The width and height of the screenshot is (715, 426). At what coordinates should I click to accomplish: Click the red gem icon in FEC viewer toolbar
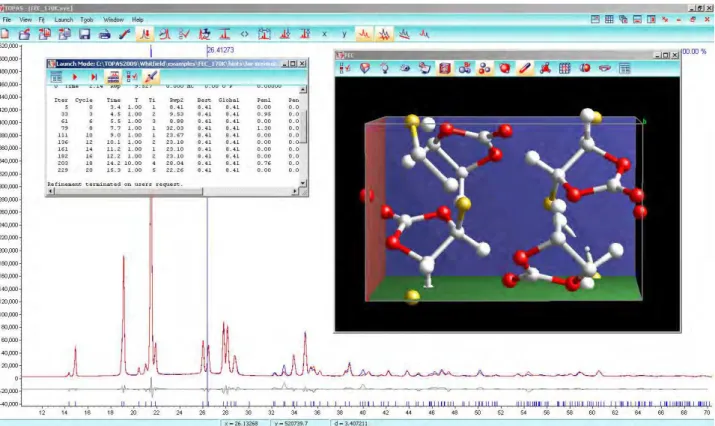(x=365, y=68)
